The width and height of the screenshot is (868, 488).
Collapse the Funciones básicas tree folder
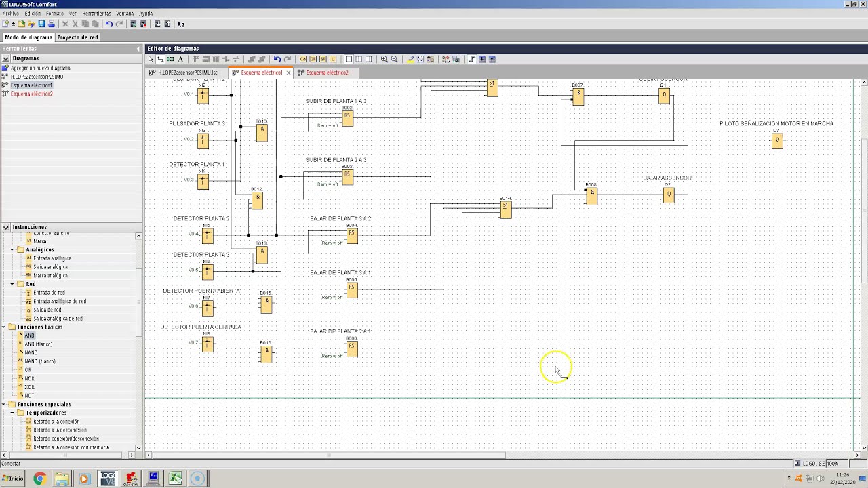(x=3, y=327)
